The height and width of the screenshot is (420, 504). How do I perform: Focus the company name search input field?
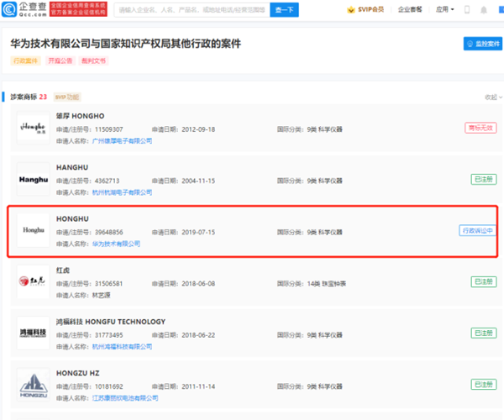[x=192, y=10]
